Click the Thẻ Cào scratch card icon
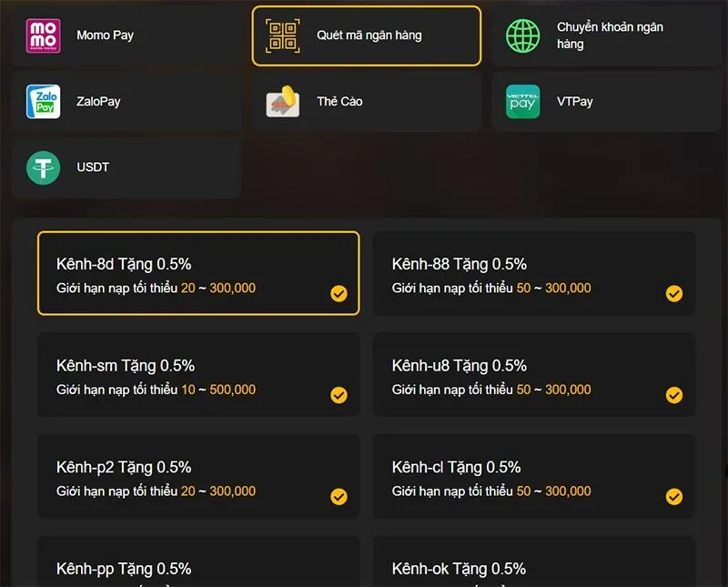The height and width of the screenshot is (587, 728). [284, 102]
